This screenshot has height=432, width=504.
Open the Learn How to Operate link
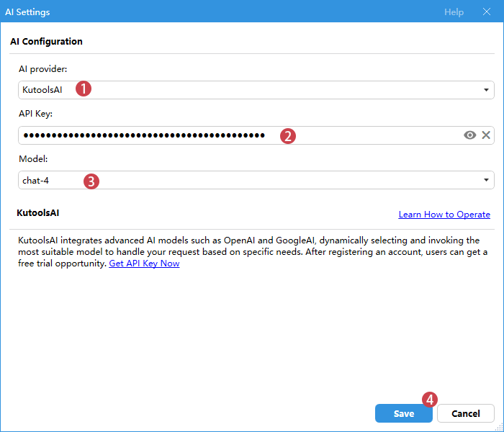coord(444,215)
